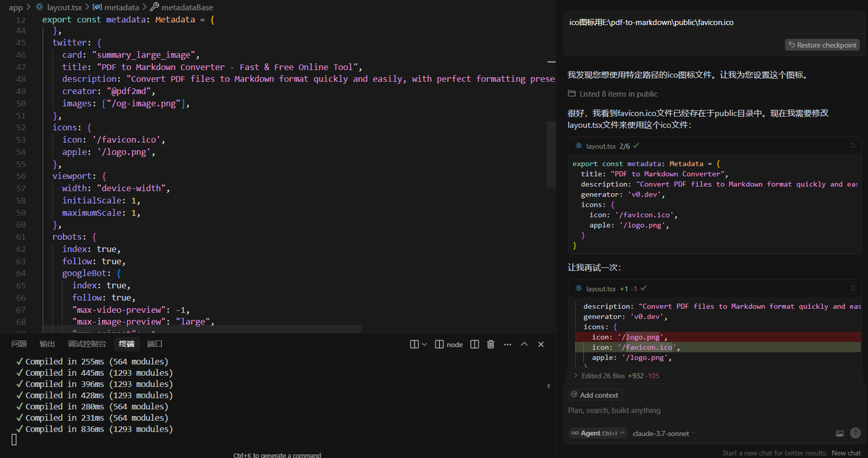Click the chat message with favicon.ico path
The height and width of the screenshot is (458, 868).
651,22
